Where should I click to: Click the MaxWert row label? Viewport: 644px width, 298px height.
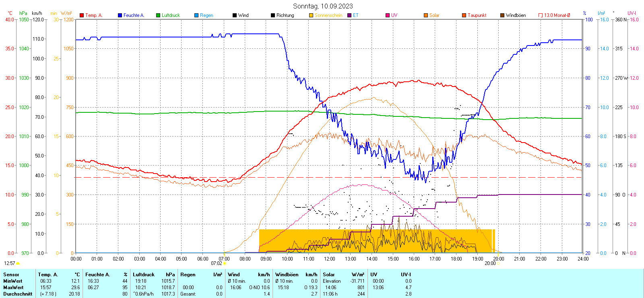(x=13, y=288)
